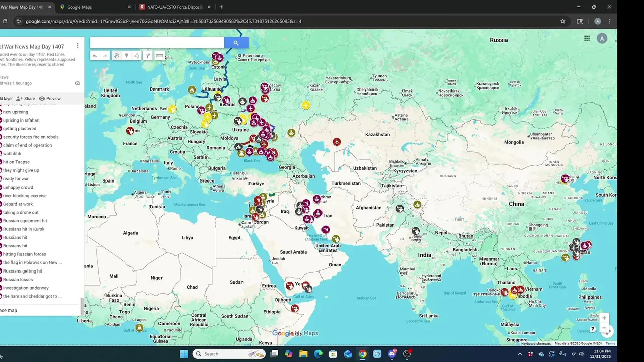This screenshot has width=644, height=362.
Task: Select 'new uprising' list item
Action: 16,112
